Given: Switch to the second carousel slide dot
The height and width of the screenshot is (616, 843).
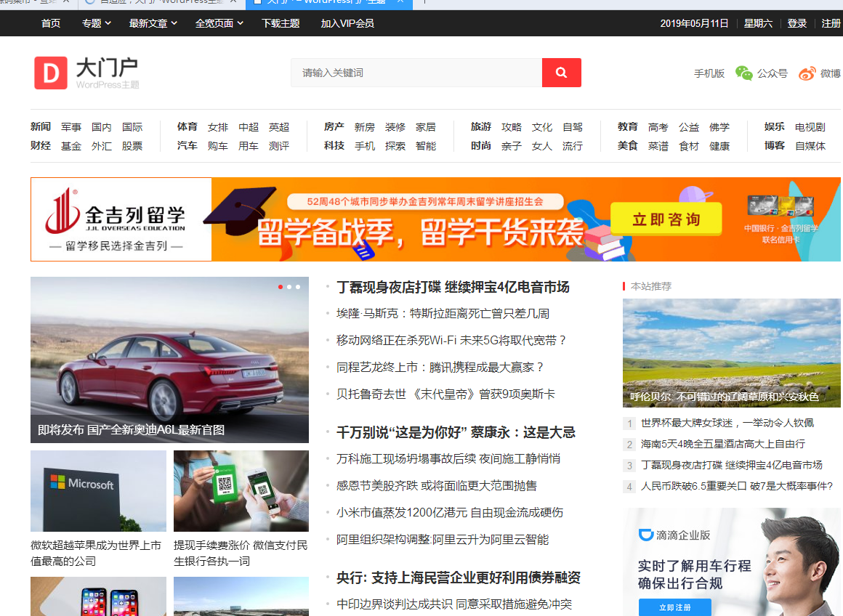Looking at the screenshot, I should pyautogui.click(x=289, y=287).
